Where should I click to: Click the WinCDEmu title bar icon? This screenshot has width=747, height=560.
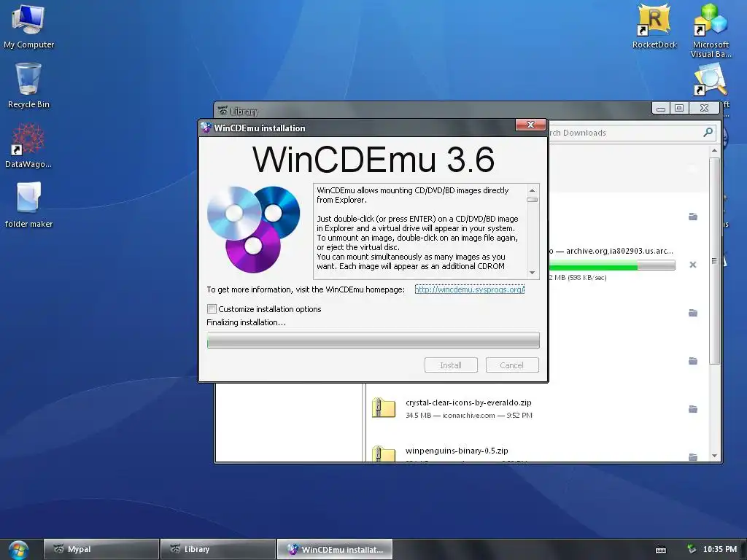(x=206, y=128)
